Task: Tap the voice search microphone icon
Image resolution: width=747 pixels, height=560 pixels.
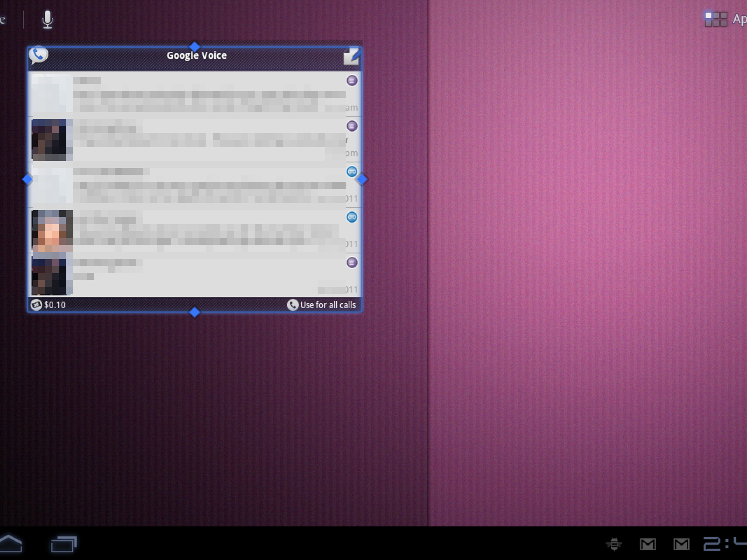Action: [47, 20]
